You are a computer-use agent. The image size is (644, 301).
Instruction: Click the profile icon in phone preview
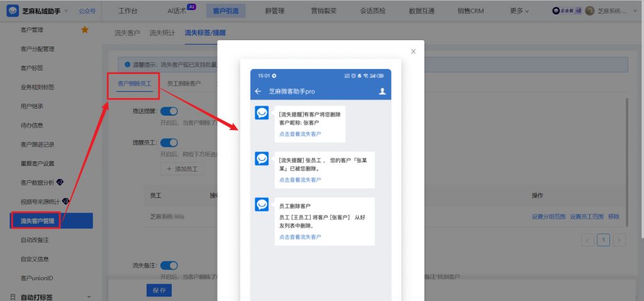[382, 91]
